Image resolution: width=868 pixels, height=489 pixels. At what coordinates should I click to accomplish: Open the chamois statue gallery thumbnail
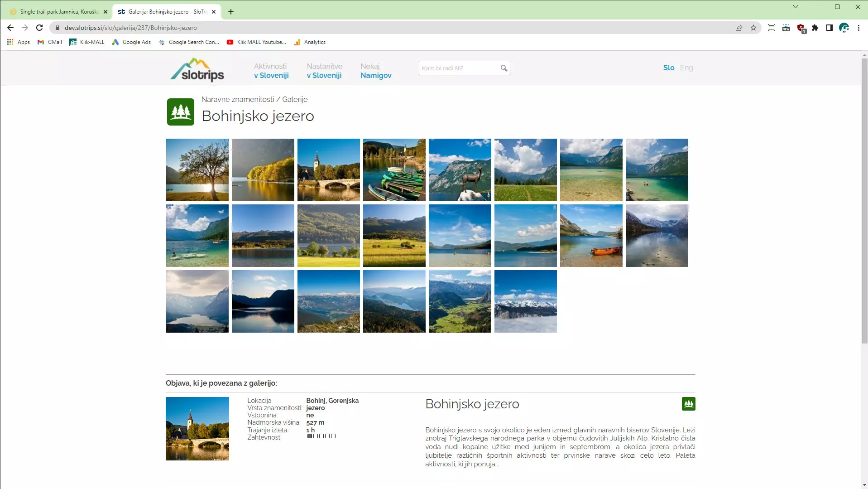[460, 170]
